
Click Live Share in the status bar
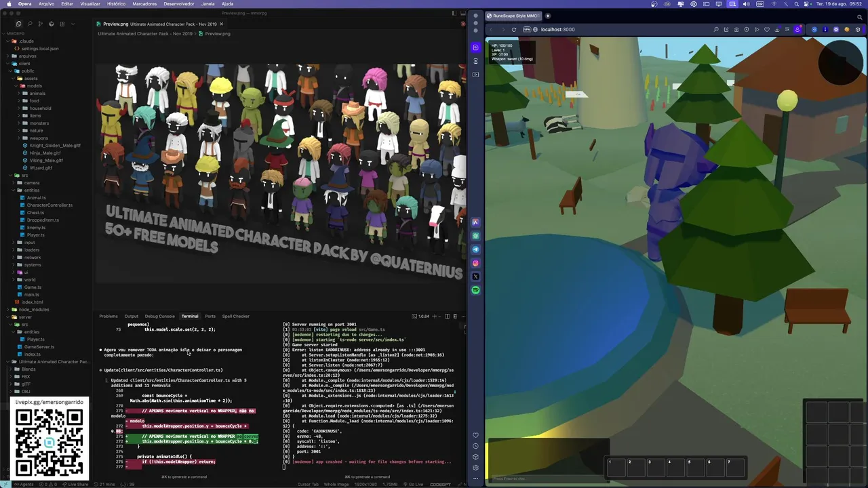pyautogui.click(x=75, y=484)
